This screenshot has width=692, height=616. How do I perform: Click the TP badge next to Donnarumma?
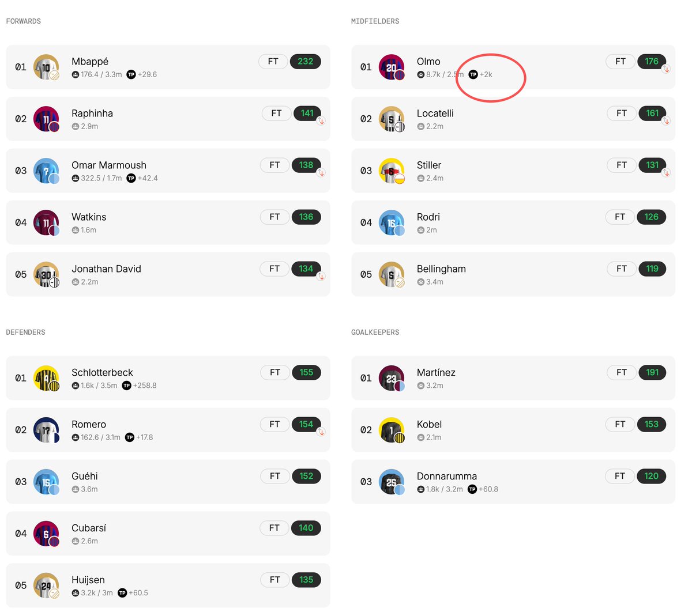pyautogui.click(x=472, y=489)
